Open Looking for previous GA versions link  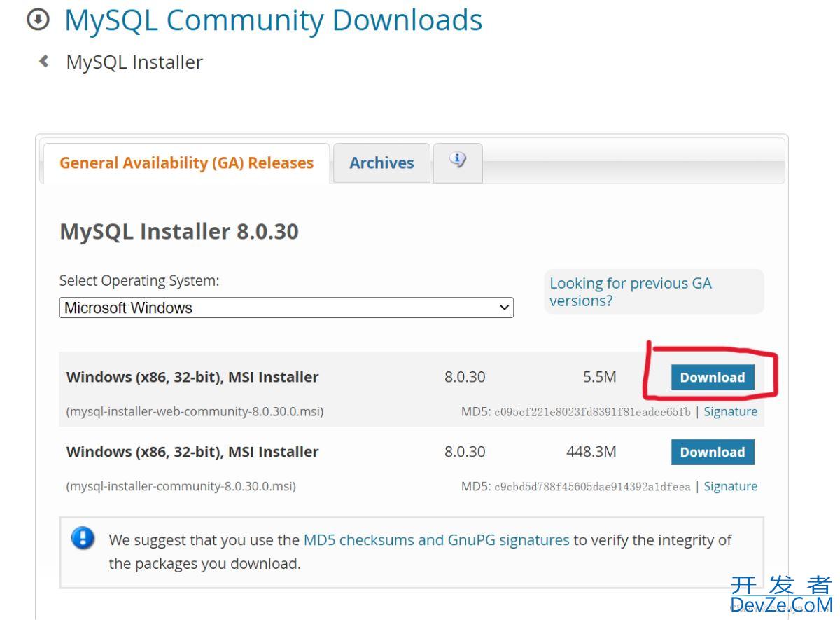pos(630,292)
